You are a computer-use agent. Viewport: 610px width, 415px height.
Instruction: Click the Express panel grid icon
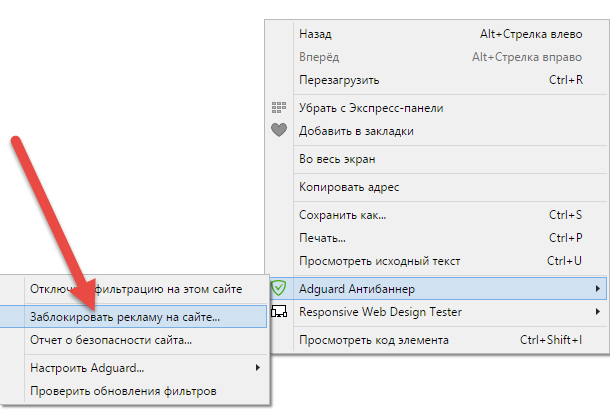tap(279, 107)
